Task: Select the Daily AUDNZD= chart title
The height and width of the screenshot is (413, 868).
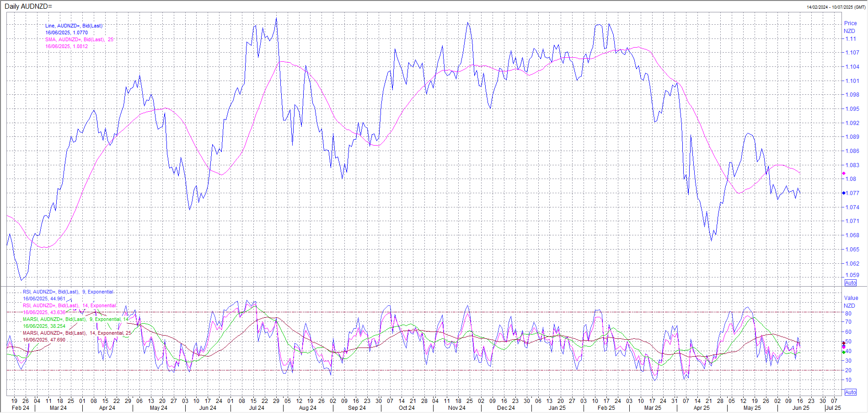Action: pyautogui.click(x=28, y=6)
